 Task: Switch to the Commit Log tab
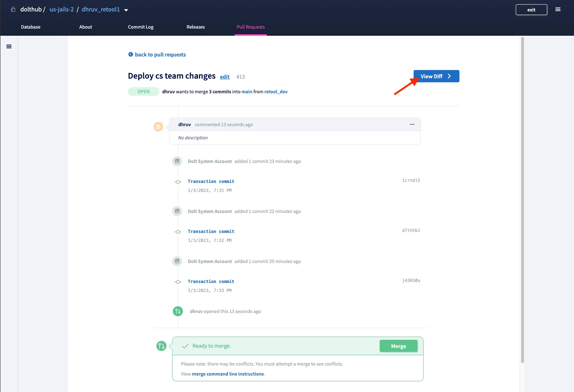click(x=140, y=27)
